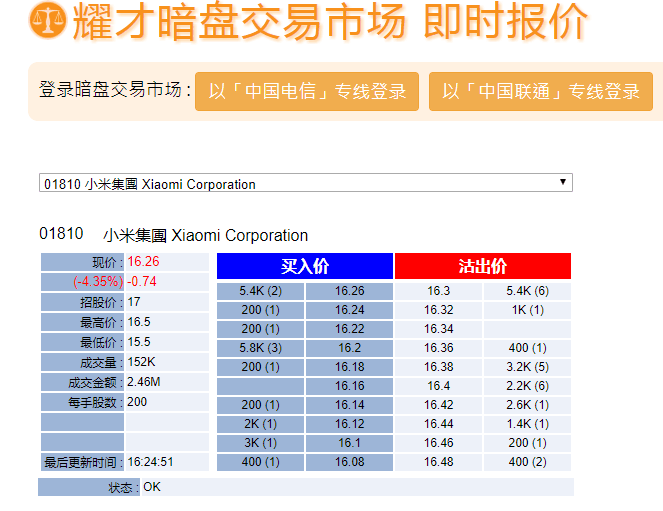Select ask price 16.3

tap(438, 291)
